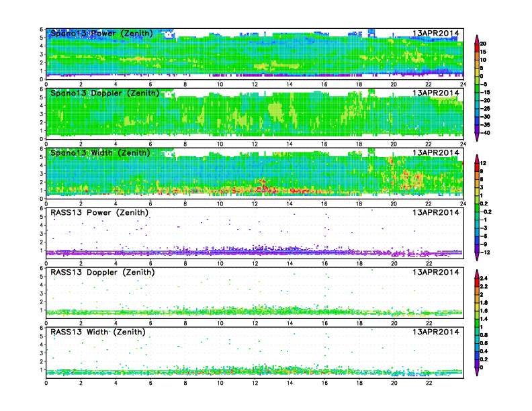Click the 'Spano13 Power (Zenith)' panel title
This screenshot has height=411, width=532.
pos(101,34)
